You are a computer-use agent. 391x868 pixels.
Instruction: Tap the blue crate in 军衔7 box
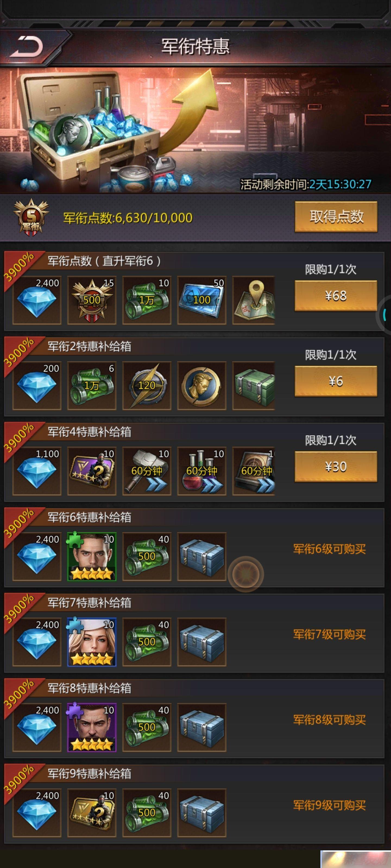click(x=202, y=642)
